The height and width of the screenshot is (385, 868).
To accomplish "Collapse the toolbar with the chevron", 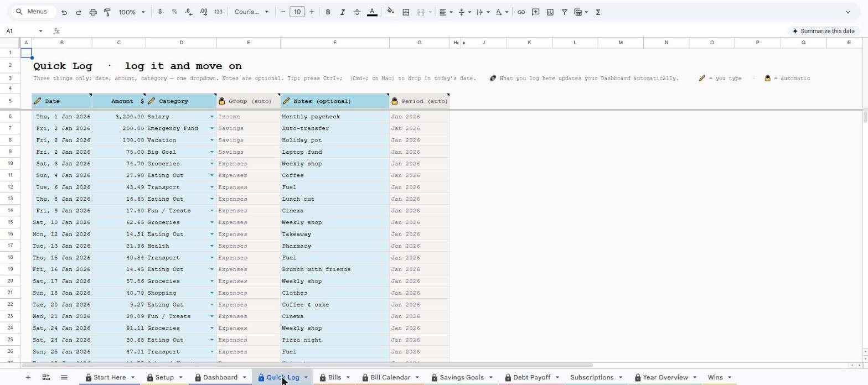I will (848, 12).
